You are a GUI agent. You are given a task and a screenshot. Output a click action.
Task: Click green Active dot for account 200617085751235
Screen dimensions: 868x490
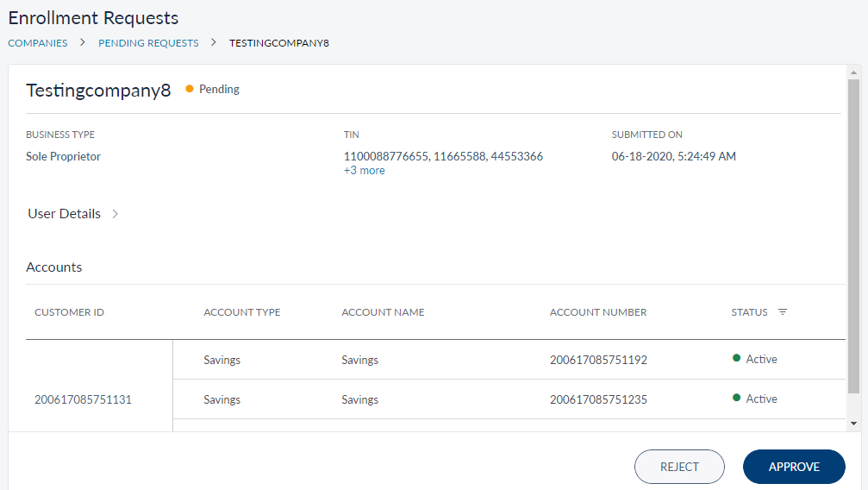737,399
